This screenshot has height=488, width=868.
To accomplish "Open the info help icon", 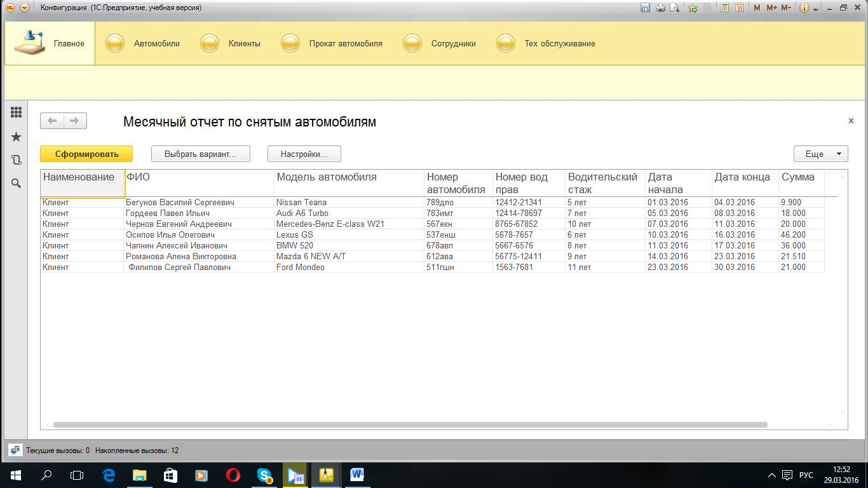I will pos(804,8).
